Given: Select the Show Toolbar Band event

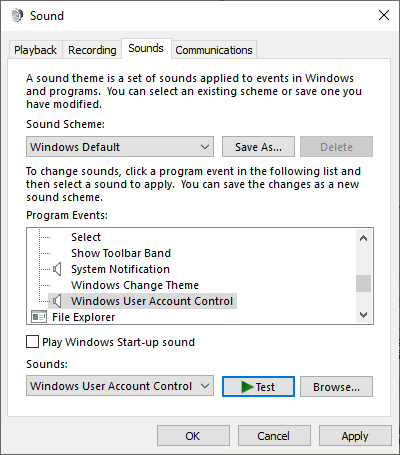Looking at the screenshot, I should click(121, 253).
